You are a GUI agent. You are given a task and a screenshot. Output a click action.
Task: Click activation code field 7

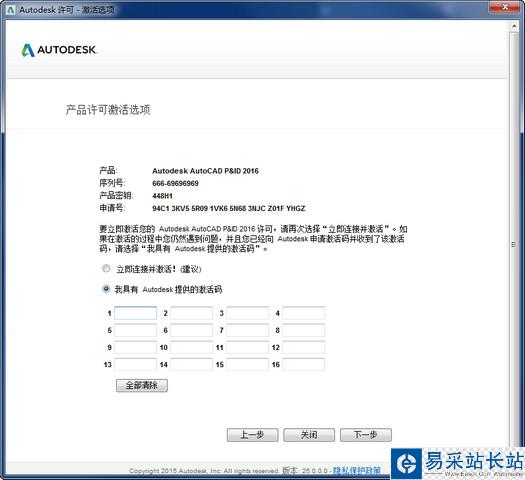point(247,330)
